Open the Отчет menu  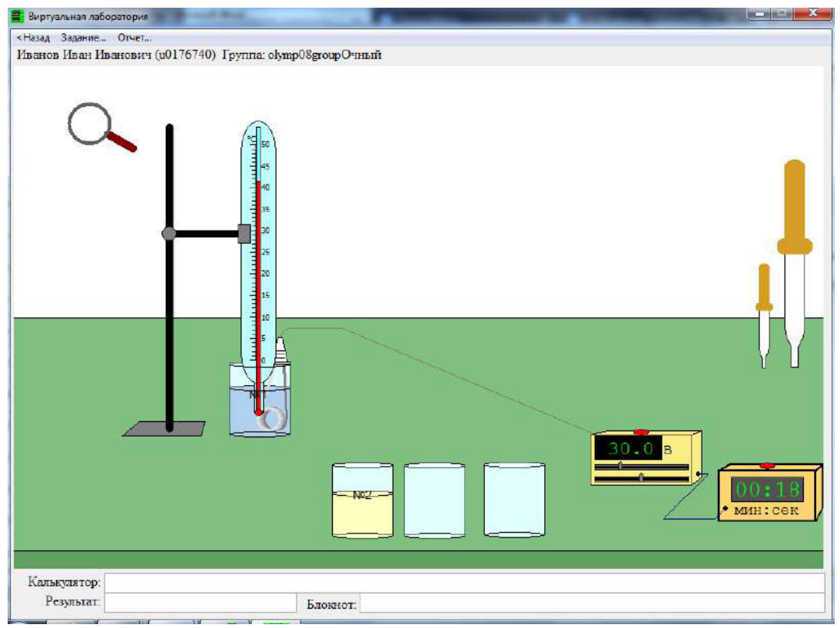[x=134, y=38]
